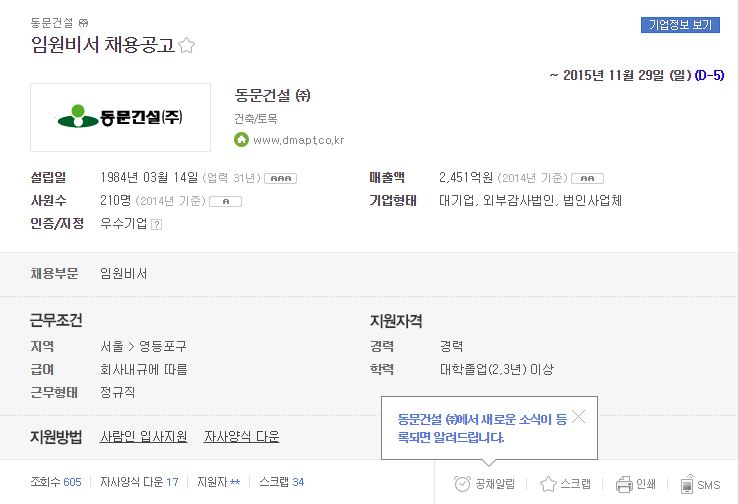
Task: Click the green home website icon
Action: pos(241,140)
